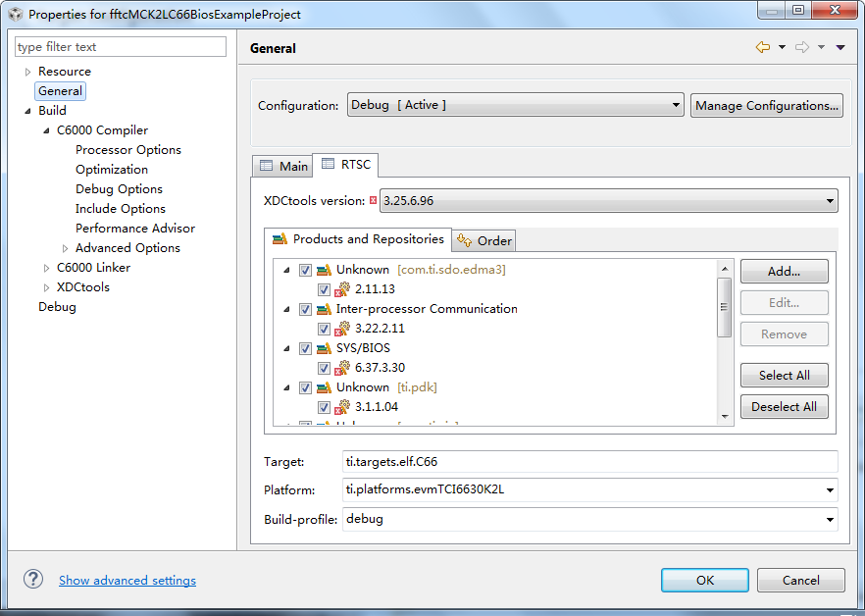Uncheck the 3.1.1.04 version checkbox
Screen dimensions: 865x616
pos(324,407)
